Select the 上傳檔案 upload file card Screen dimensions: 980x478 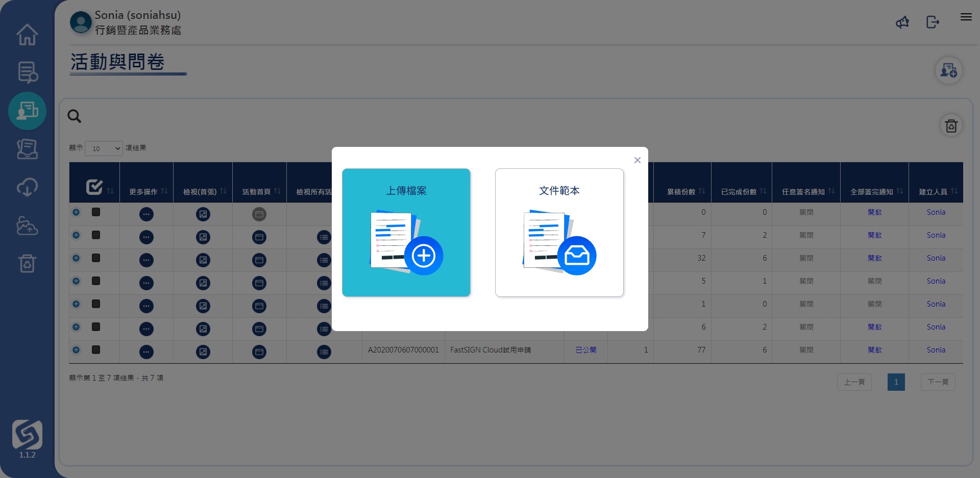coord(406,233)
